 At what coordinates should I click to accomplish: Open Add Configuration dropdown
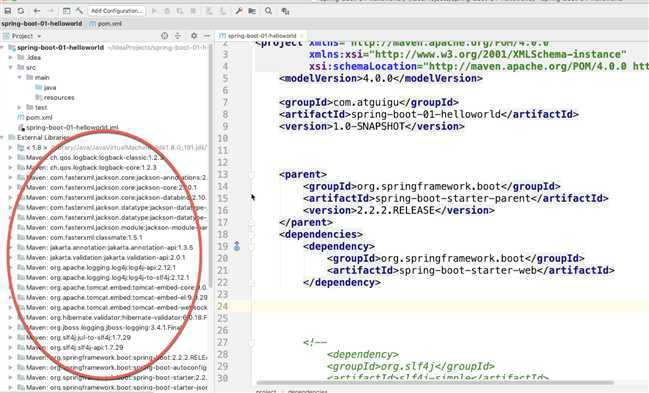116,11
